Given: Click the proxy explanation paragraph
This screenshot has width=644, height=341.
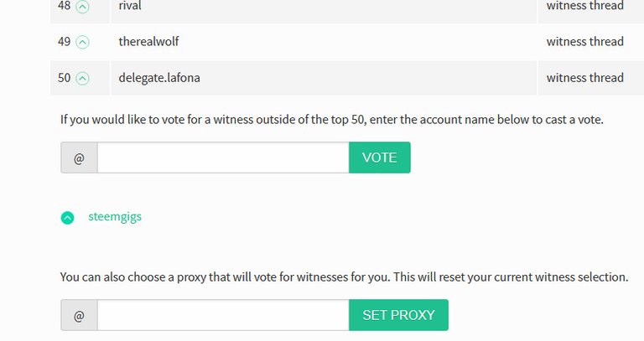Looking at the screenshot, I should coord(344,276).
